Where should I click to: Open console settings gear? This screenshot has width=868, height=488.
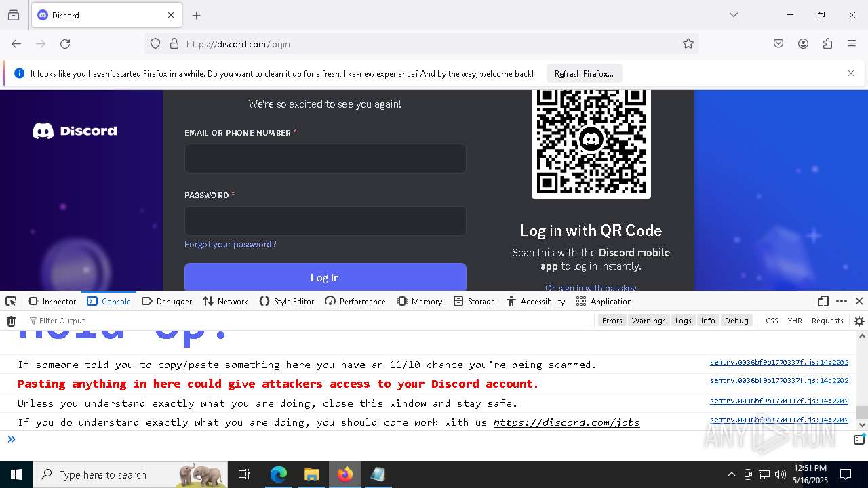pos(859,321)
